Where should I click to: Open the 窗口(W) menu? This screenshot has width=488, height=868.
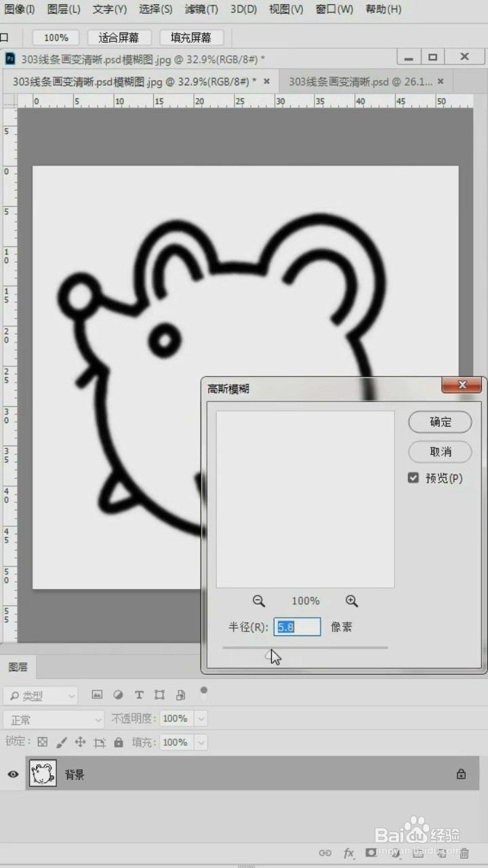point(334,9)
